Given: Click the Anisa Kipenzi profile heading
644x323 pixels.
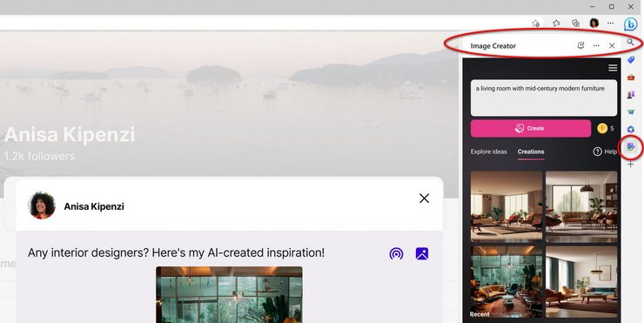Looking at the screenshot, I should click(x=70, y=134).
